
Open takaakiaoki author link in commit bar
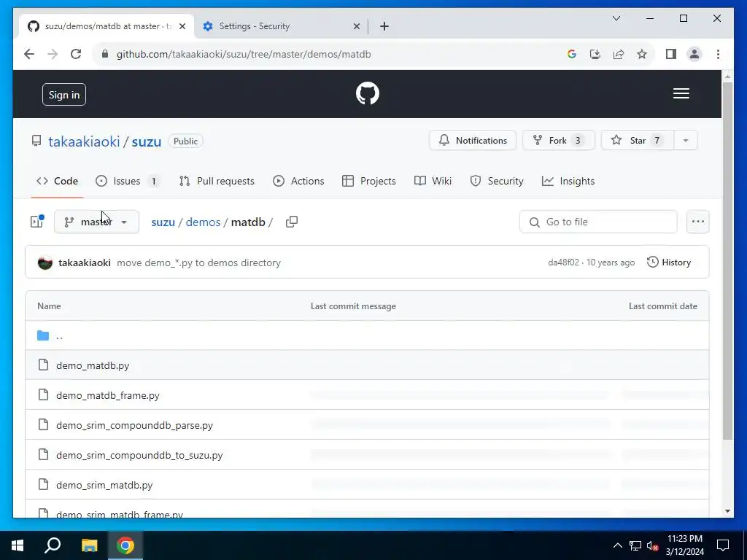click(85, 262)
